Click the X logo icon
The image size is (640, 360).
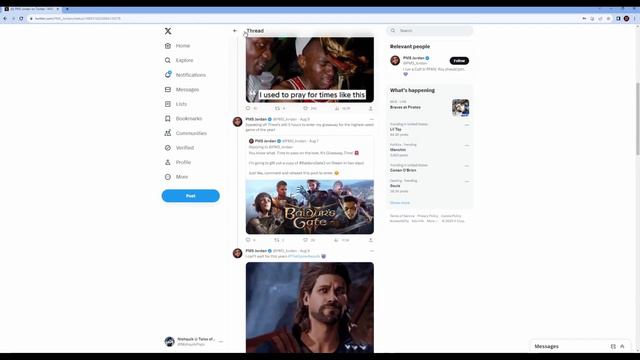click(168, 31)
